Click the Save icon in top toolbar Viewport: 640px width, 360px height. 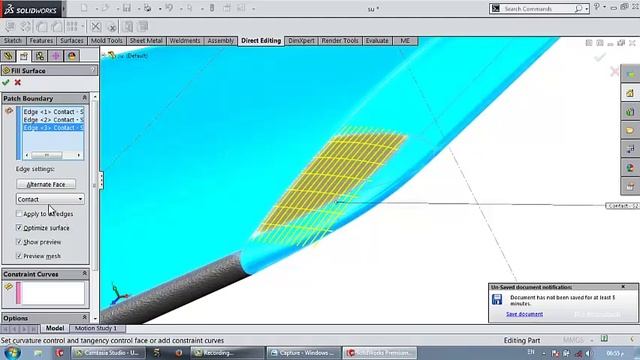point(127,8)
